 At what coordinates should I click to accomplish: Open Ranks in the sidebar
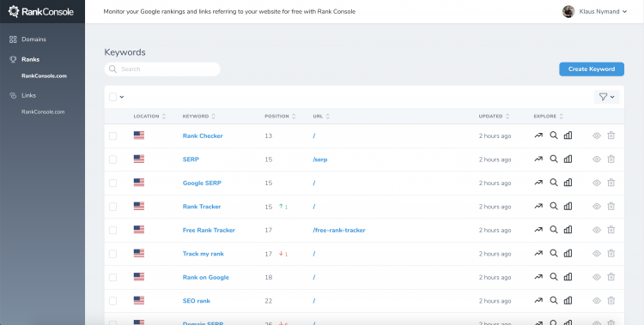[25, 59]
